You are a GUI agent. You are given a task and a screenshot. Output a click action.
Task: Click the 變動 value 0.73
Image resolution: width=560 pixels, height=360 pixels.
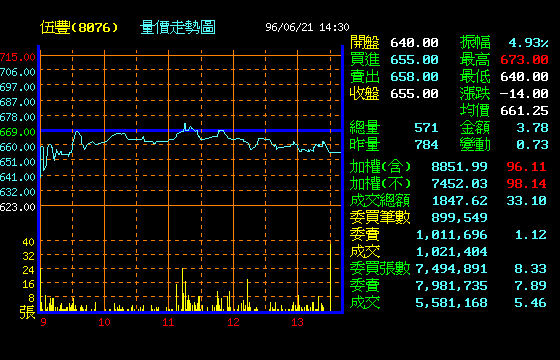point(532,145)
